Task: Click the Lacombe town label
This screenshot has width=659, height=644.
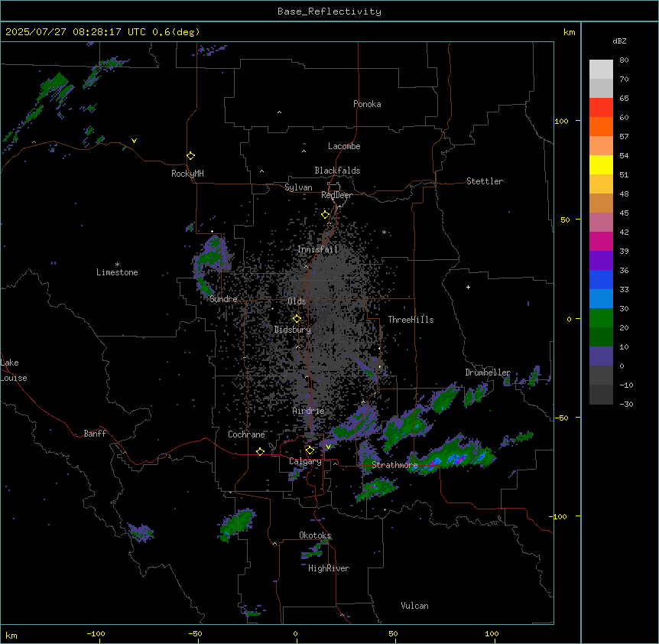Action: [344, 146]
